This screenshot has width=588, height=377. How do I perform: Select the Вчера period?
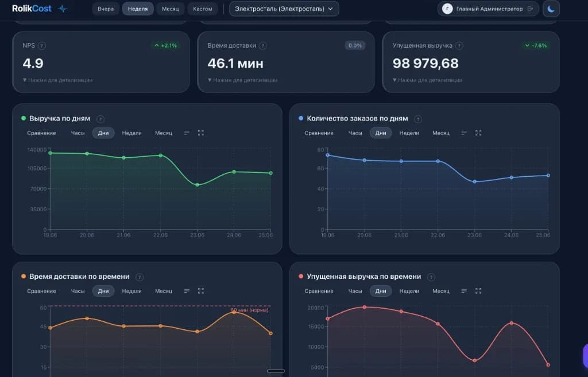coord(106,9)
